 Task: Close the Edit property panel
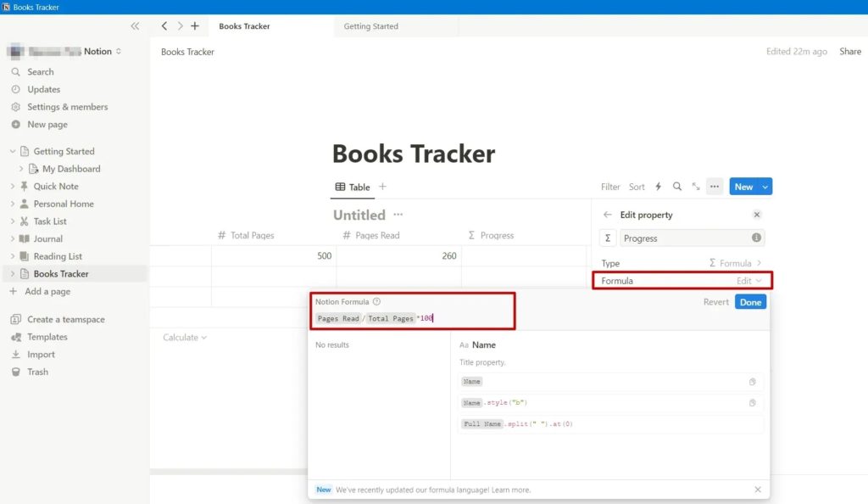[x=757, y=215]
